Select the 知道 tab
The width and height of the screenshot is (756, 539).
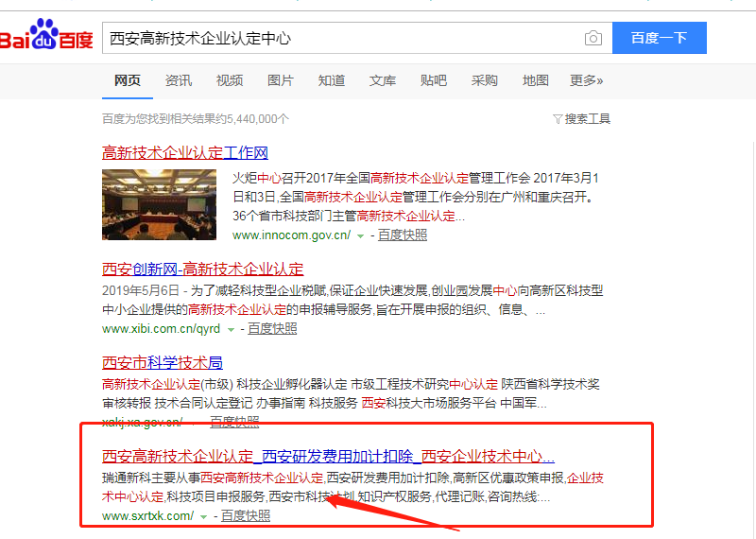tap(331, 80)
